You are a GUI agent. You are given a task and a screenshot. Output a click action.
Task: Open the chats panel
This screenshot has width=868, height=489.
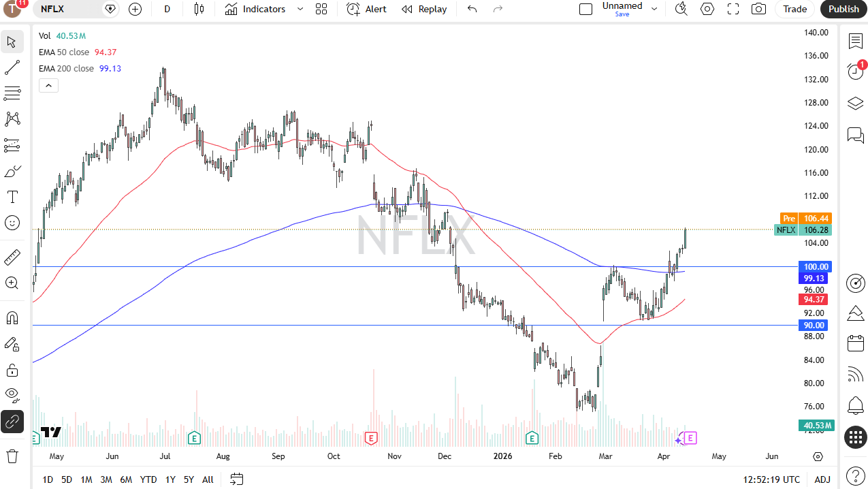coord(856,135)
